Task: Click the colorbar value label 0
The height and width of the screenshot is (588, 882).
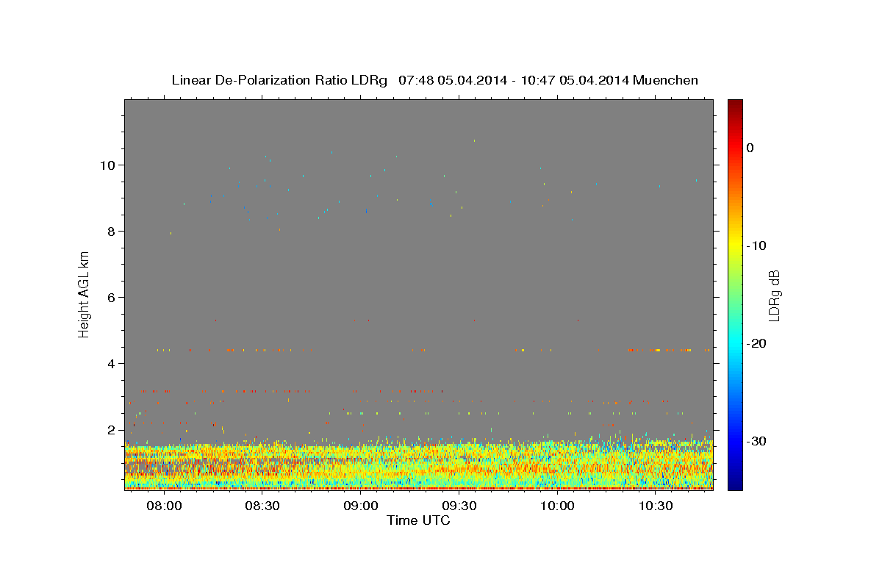Action: tap(750, 148)
